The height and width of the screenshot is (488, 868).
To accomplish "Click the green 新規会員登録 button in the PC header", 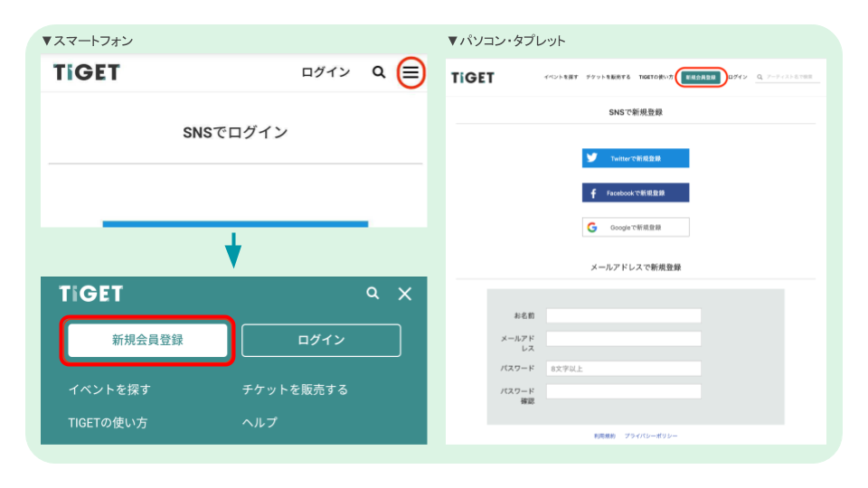I will (x=700, y=78).
